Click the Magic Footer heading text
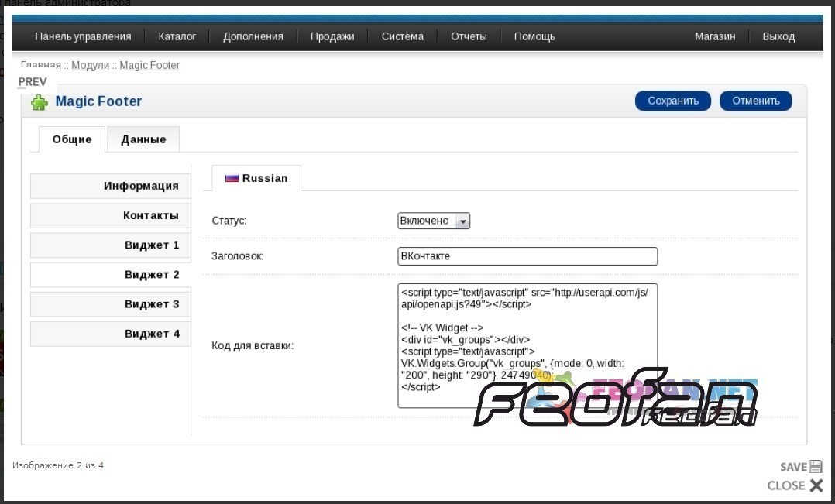Screen dimensions: 835x504 (98, 101)
